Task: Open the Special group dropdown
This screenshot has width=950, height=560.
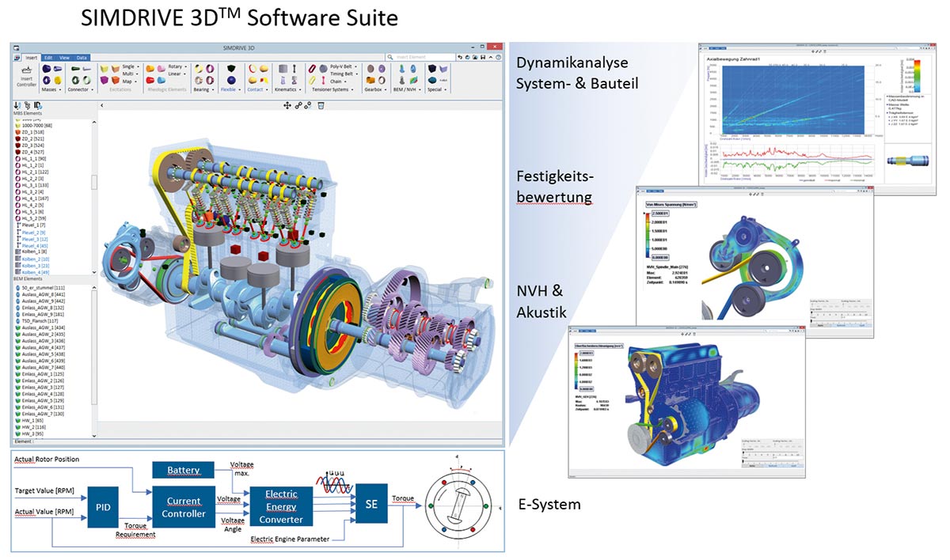Action: pos(436,89)
